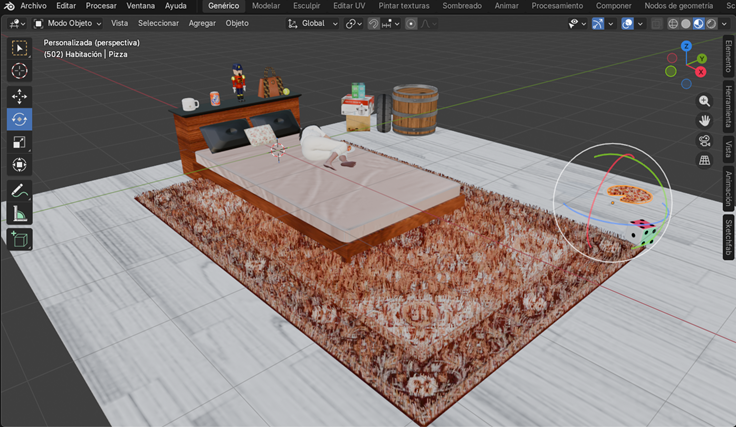This screenshot has width=736, height=427.
Task: Switch to the Pintar texturas workspace
Action: (404, 6)
